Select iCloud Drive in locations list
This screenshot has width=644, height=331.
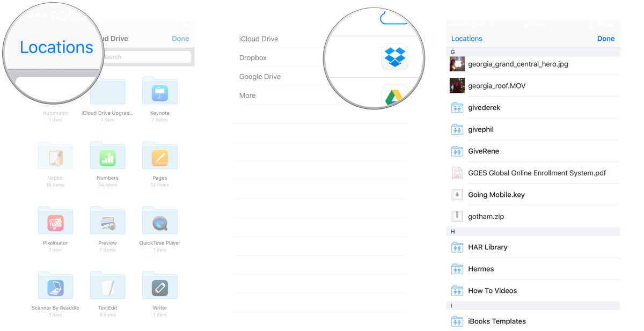pyautogui.click(x=259, y=39)
